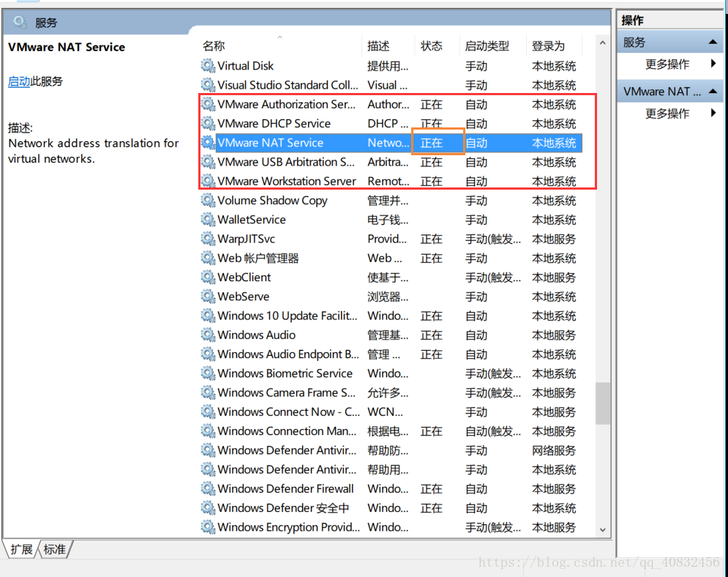Click 启动 link to start the service
The height and width of the screenshot is (577, 728).
19,81
